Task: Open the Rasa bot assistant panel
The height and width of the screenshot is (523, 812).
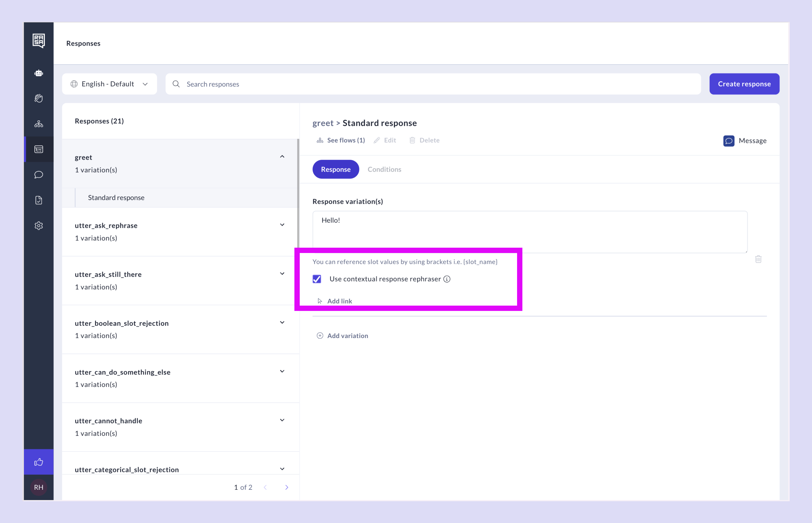Action: tap(39, 73)
